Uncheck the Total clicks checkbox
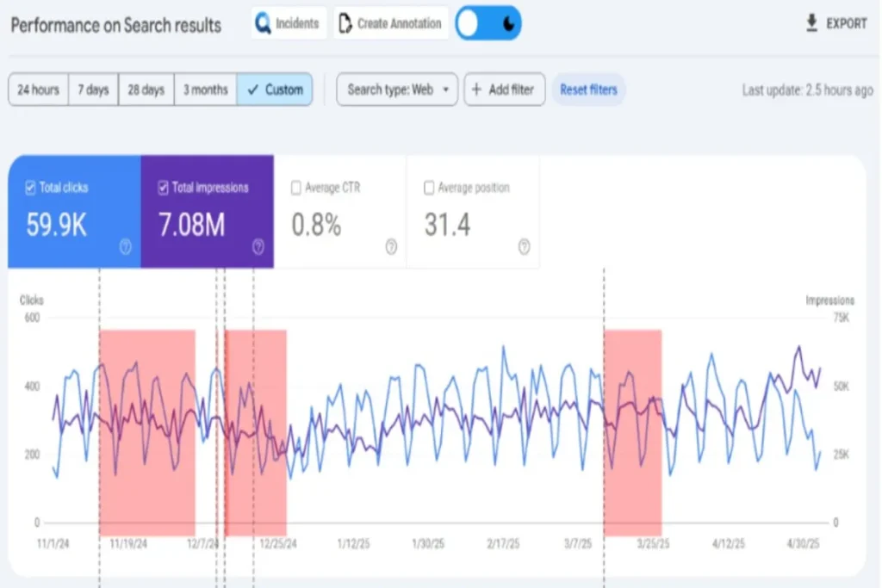Viewport: 882px width, 588px height. point(31,188)
